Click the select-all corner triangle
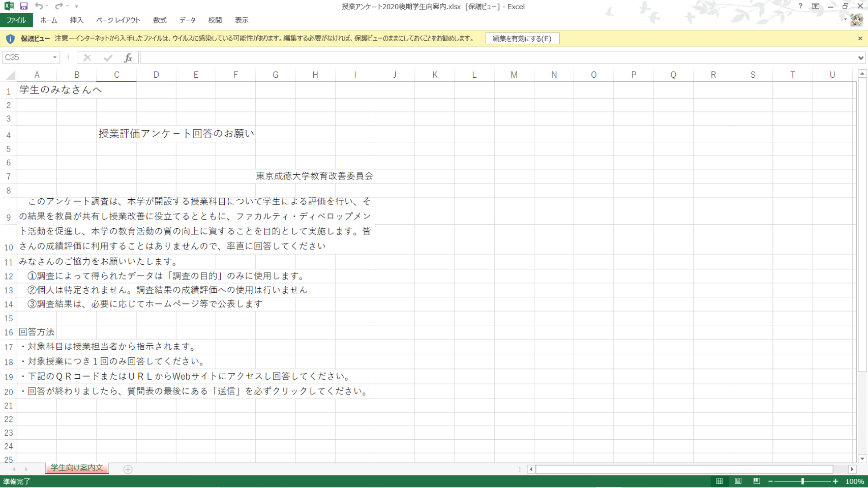Image resolution: width=868 pixels, height=488 pixels. point(10,75)
